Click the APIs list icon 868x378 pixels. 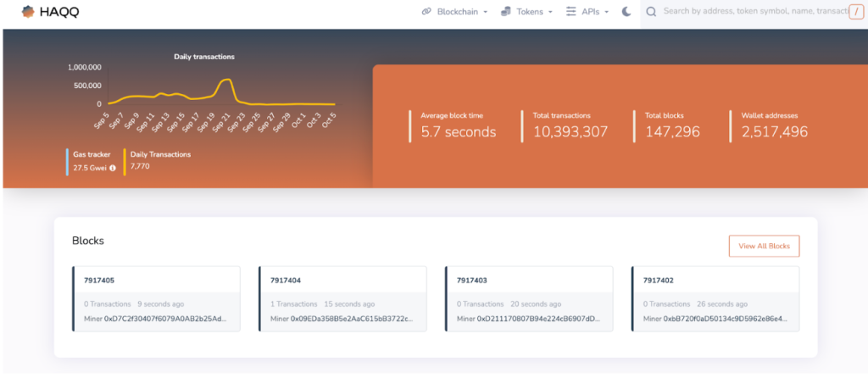pyautogui.click(x=571, y=12)
